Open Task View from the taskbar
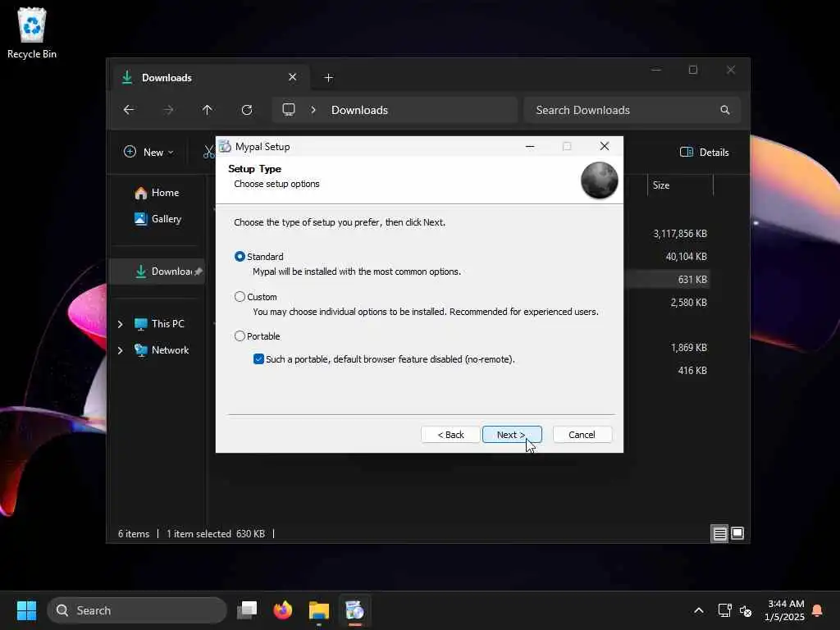Viewport: 840px width, 630px height. [247, 610]
